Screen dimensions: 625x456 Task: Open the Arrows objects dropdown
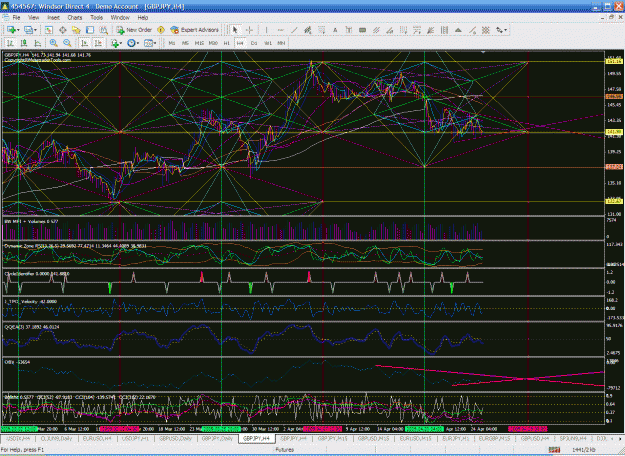(501, 30)
